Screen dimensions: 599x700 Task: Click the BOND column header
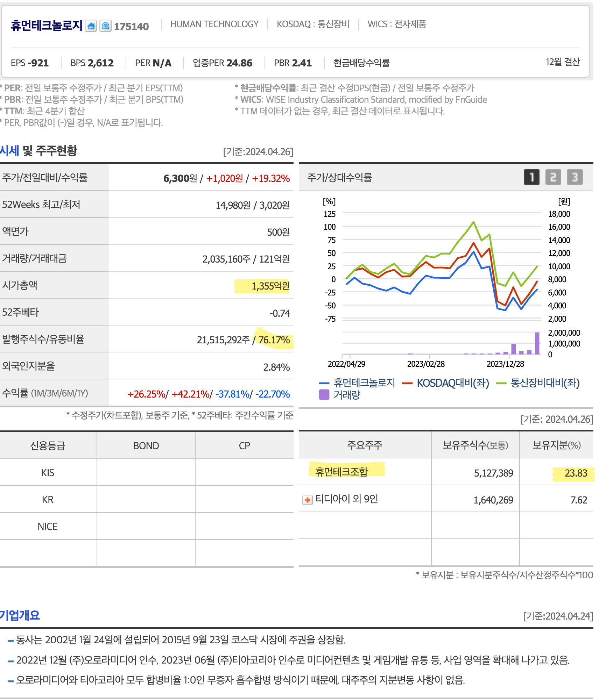[146, 445]
